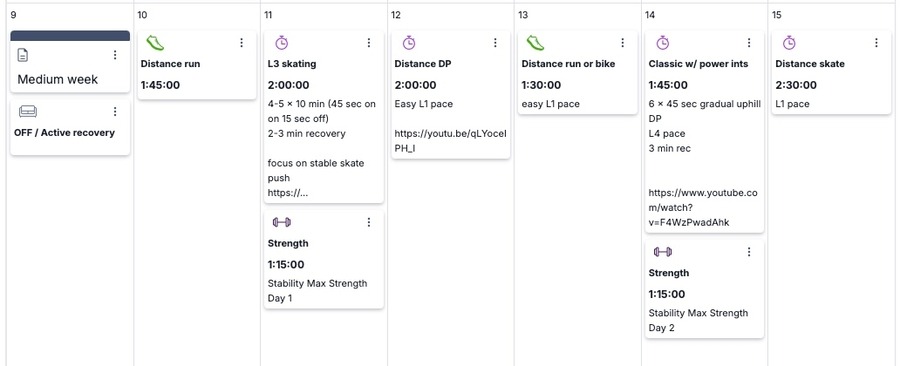Select the Distance skate workout title
Screen dimensions: 900x366
tap(810, 64)
